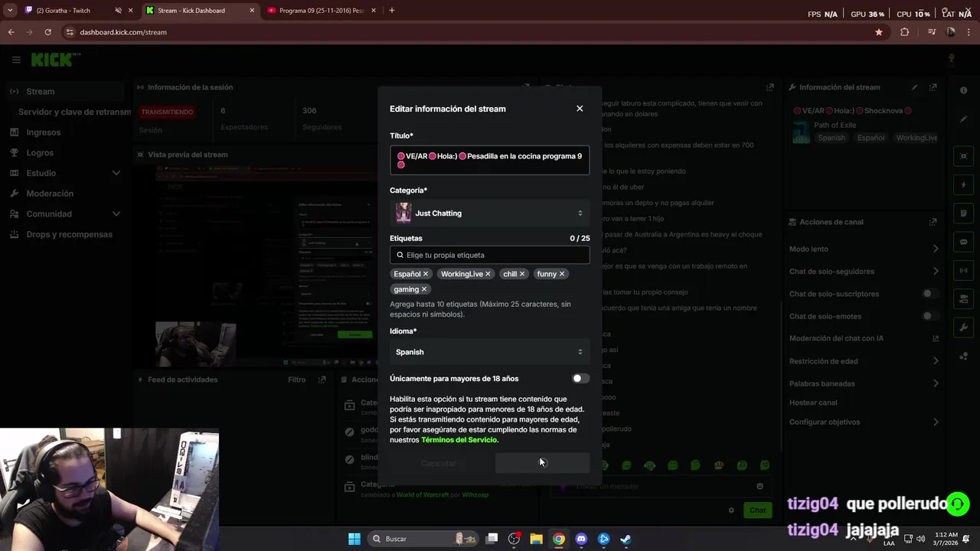Open Windows Start menu
Image resolution: width=980 pixels, height=551 pixels.
[x=354, y=539]
